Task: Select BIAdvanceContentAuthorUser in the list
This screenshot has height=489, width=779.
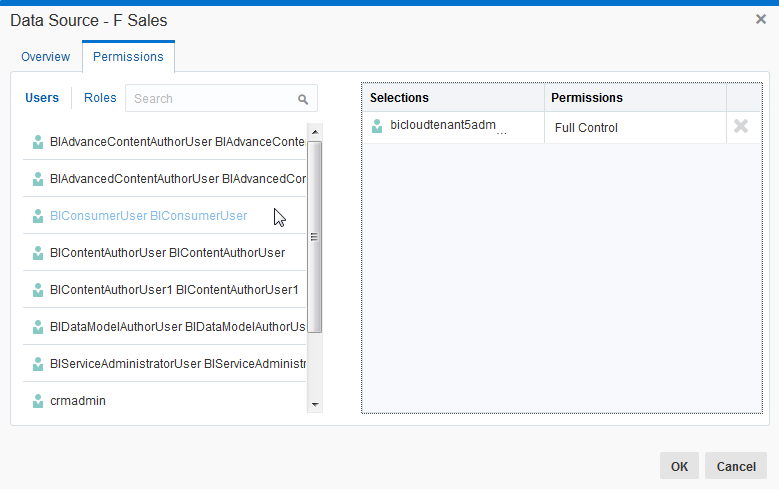Action: pyautogui.click(x=164, y=142)
